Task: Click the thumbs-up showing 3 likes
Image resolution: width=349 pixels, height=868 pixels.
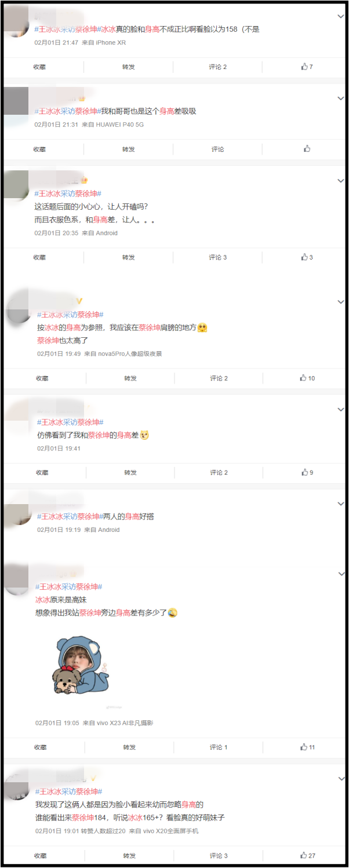Action: [x=307, y=257]
